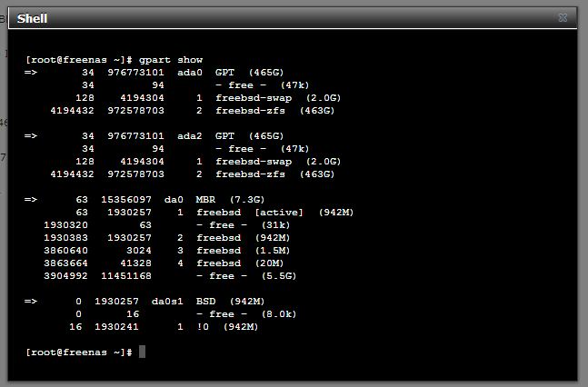Click the Shell title bar label
The height and width of the screenshot is (387, 588).
(32, 18)
